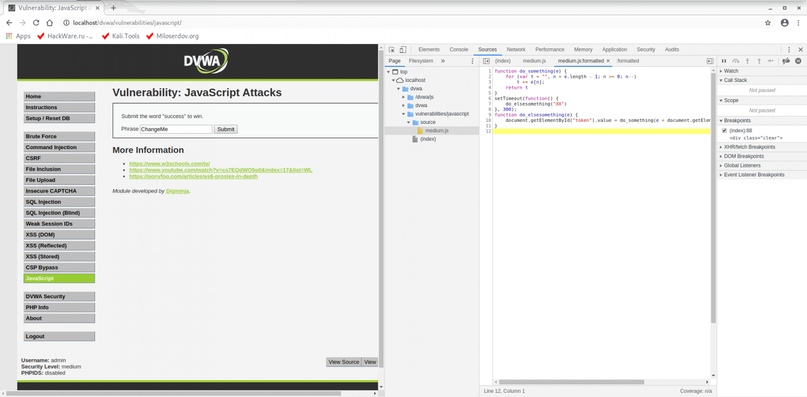This screenshot has width=807, height=397.
Task: Deactivate breakpoints icon
Action: 786,61
